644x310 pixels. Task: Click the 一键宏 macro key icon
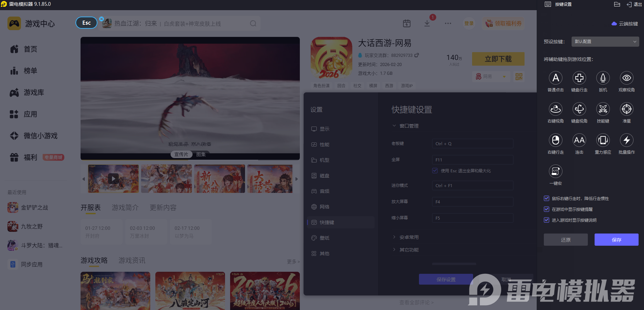tap(555, 171)
